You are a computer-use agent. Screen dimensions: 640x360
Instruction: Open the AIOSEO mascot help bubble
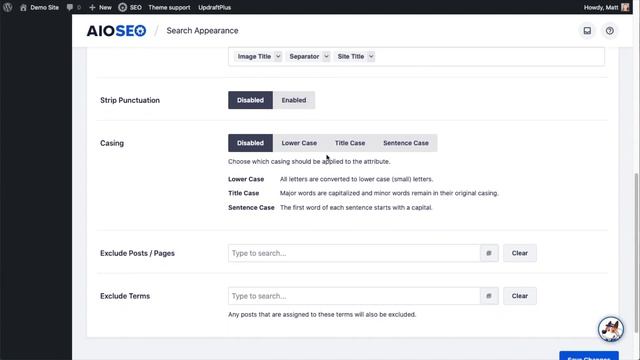(x=611, y=329)
